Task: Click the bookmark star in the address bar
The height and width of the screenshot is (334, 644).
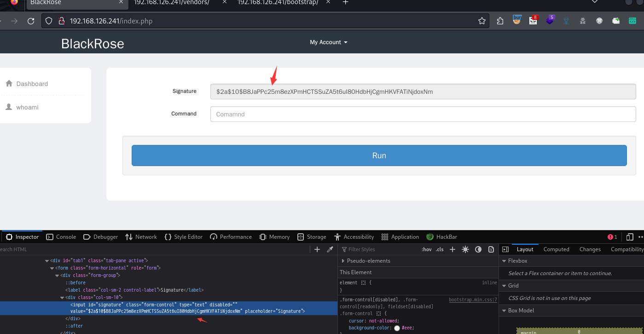Action: [482, 21]
